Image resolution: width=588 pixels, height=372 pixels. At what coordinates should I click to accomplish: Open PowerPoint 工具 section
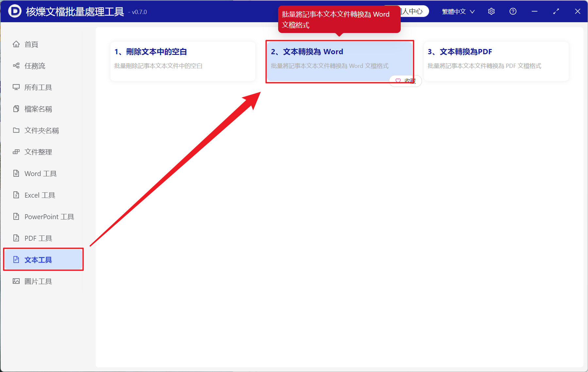(x=43, y=217)
